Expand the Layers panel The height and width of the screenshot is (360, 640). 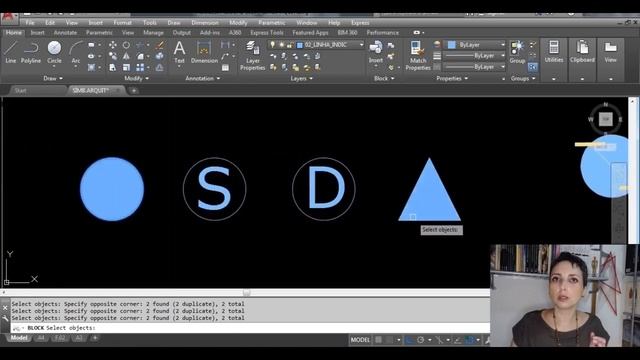coord(302,78)
